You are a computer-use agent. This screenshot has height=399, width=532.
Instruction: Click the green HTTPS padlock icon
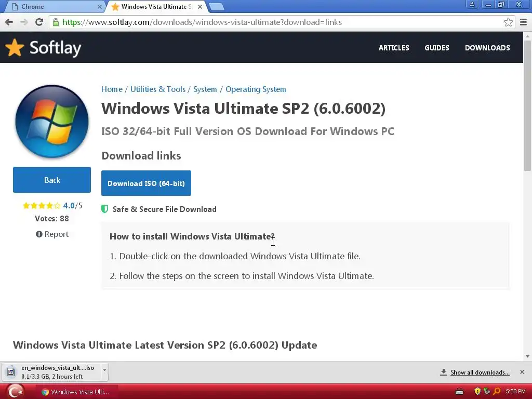click(x=56, y=22)
